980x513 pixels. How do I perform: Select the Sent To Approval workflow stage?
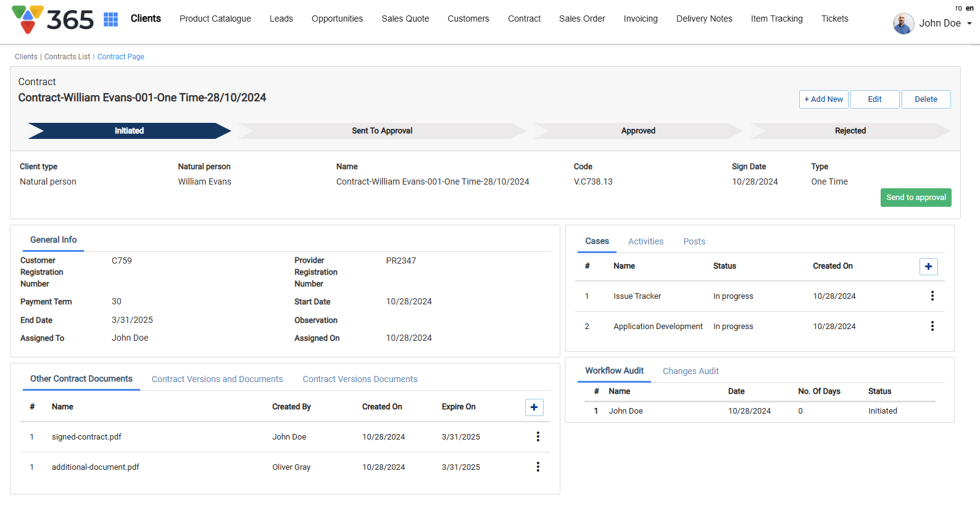click(x=382, y=131)
